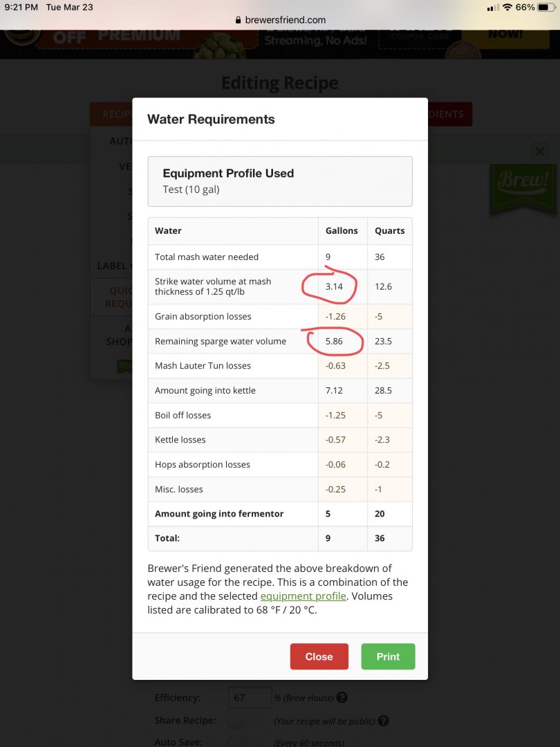The image size is (560, 747).
Task: Close the Water Requirements dialog
Action: [x=319, y=656]
